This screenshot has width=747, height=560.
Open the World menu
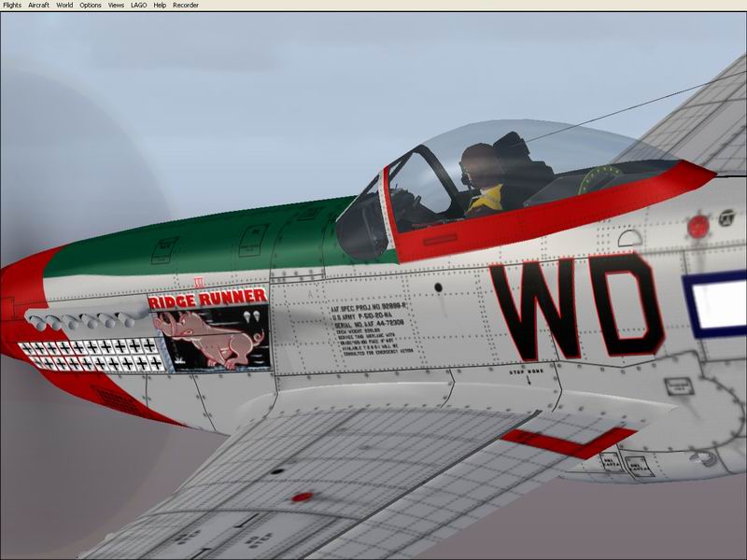64,6
